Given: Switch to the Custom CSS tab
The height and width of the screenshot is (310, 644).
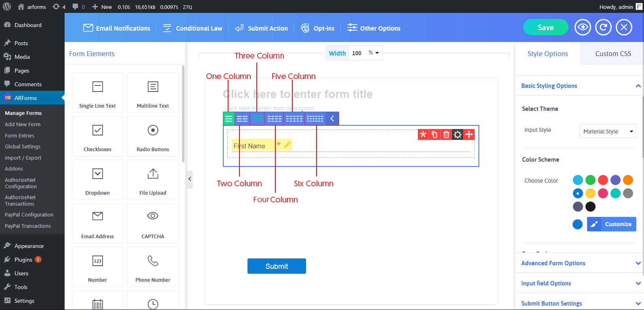Looking at the screenshot, I should point(613,54).
